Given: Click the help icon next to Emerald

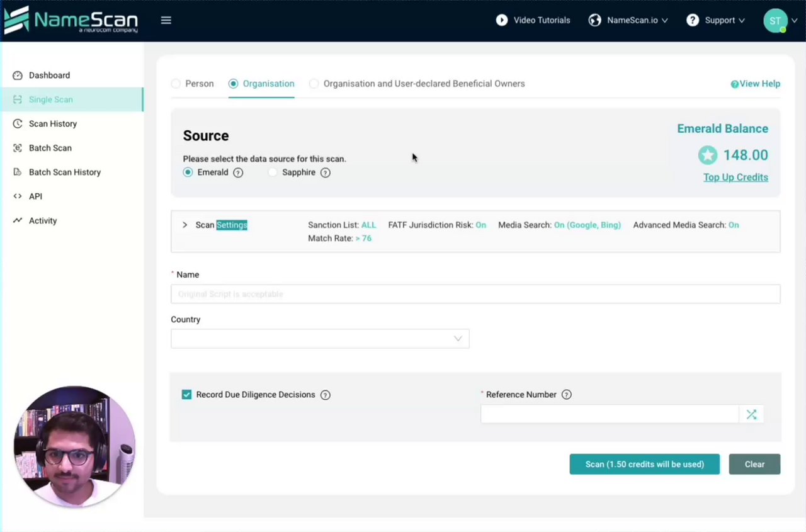Looking at the screenshot, I should [238, 173].
